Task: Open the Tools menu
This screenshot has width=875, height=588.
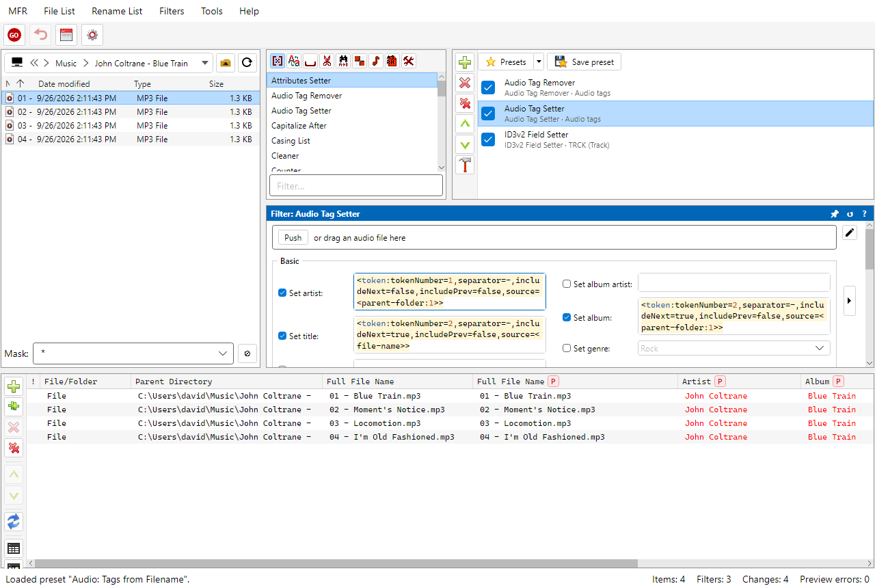Action: click(212, 11)
